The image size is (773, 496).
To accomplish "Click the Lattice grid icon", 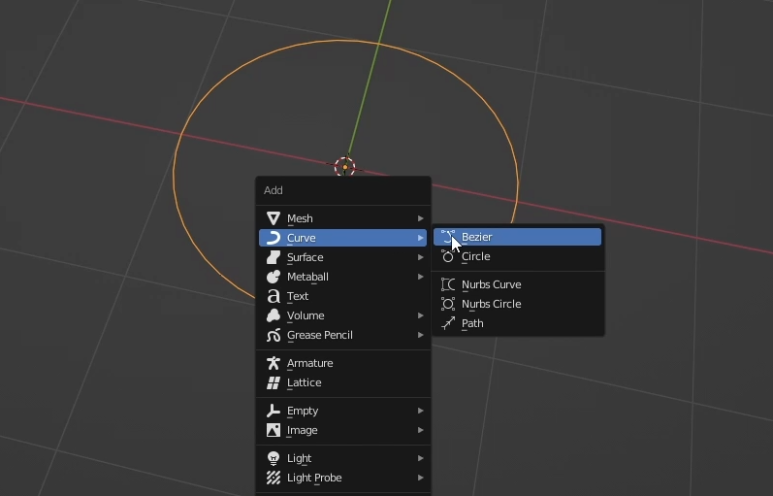I will [273, 383].
